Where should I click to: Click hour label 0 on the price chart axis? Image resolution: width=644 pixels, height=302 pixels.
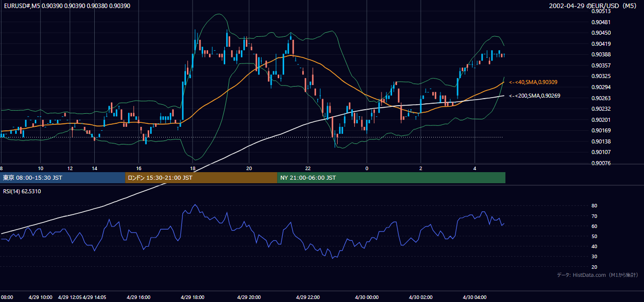(367, 168)
